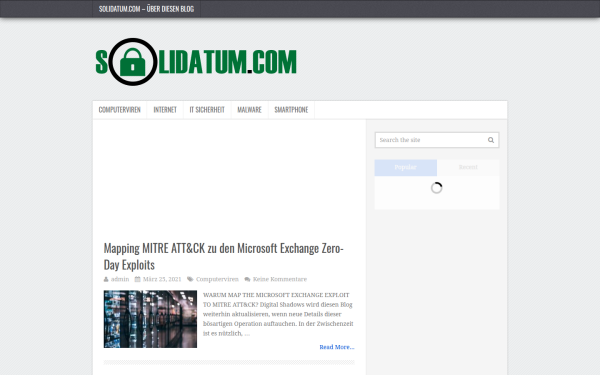
Task: Click the März 25, 2021 date text
Action: pyautogui.click(x=162, y=279)
